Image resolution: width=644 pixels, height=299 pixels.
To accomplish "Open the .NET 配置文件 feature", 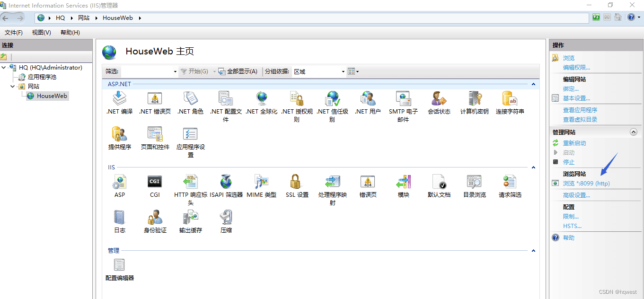I will coord(226,107).
